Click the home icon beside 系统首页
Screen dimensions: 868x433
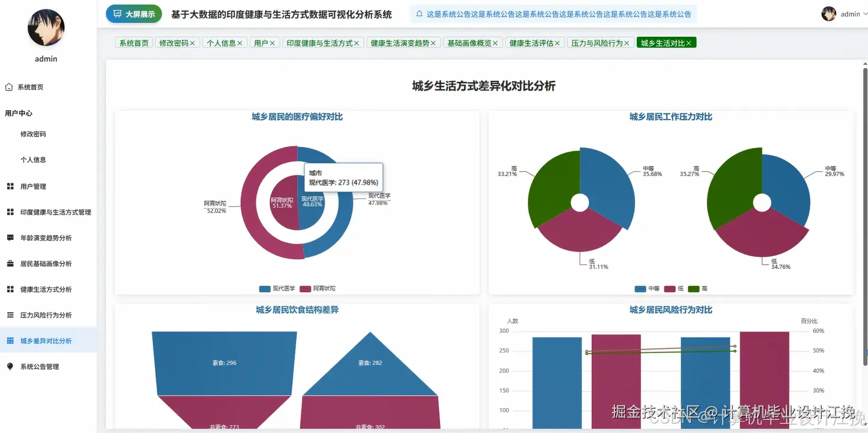click(x=9, y=87)
